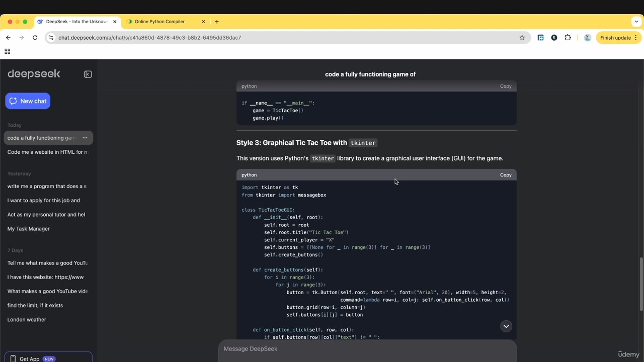Click the '7 Days' section label in sidebar
Screen dimensions: 644x362
[x=15, y=250]
